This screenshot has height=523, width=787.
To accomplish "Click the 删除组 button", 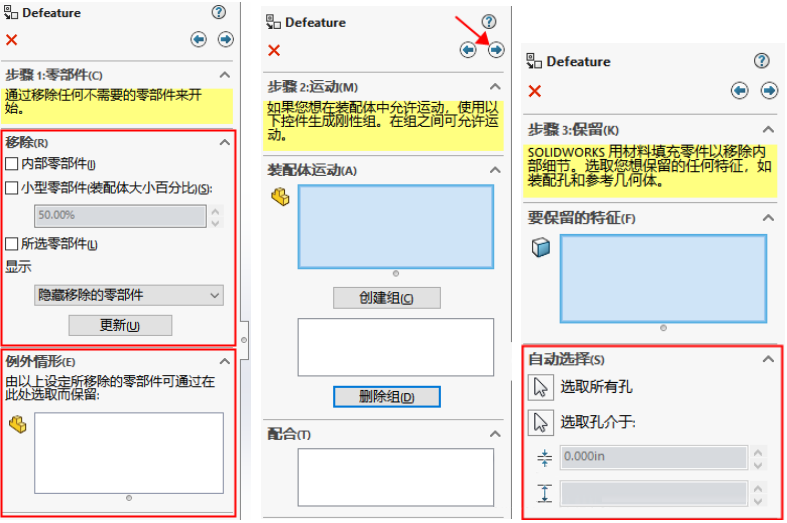I will 386,397.
